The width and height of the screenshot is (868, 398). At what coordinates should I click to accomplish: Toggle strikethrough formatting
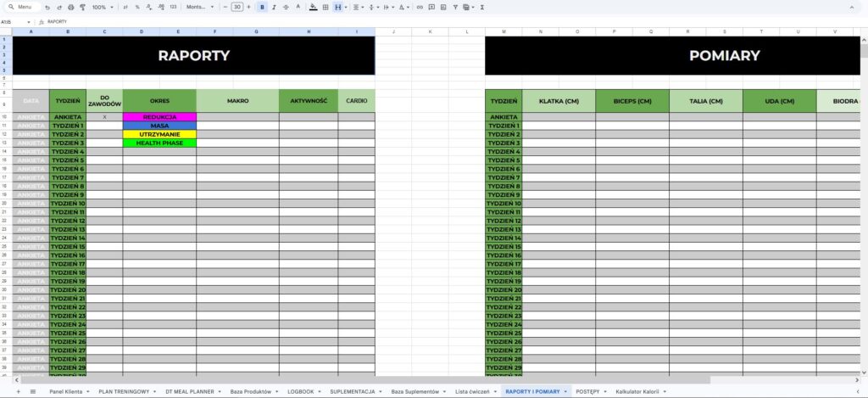(286, 7)
